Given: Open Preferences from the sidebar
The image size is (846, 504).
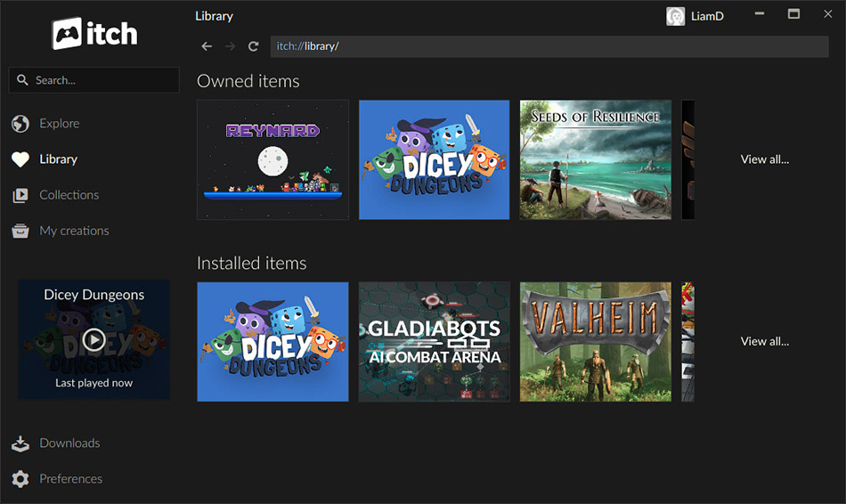Looking at the screenshot, I should tap(70, 479).
